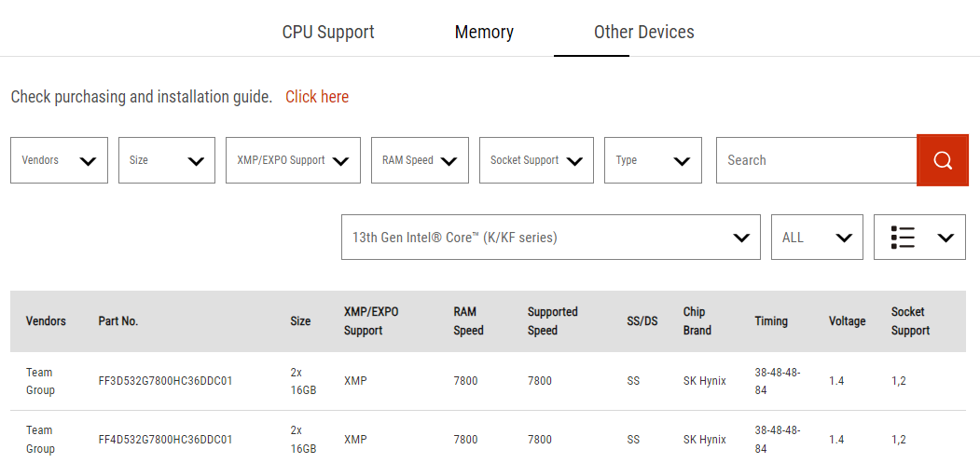Go to the Other Devices tab
980x463 pixels.
643,32
